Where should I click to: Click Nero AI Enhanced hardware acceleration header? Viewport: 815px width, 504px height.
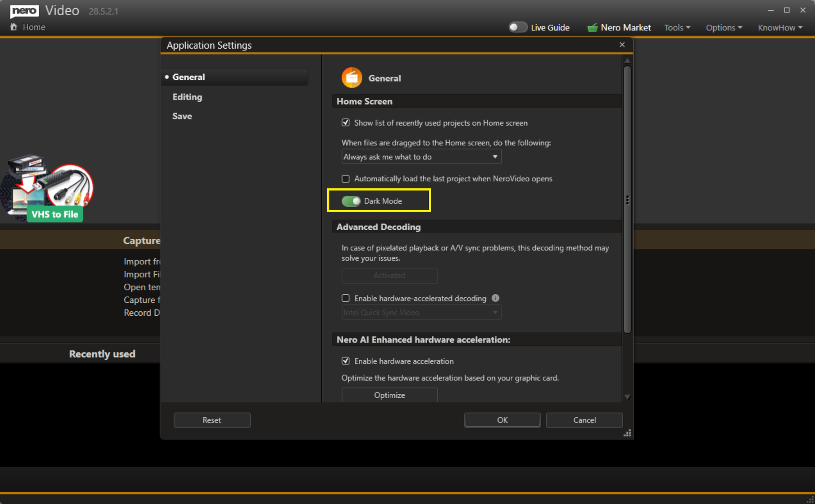[476, 340]
